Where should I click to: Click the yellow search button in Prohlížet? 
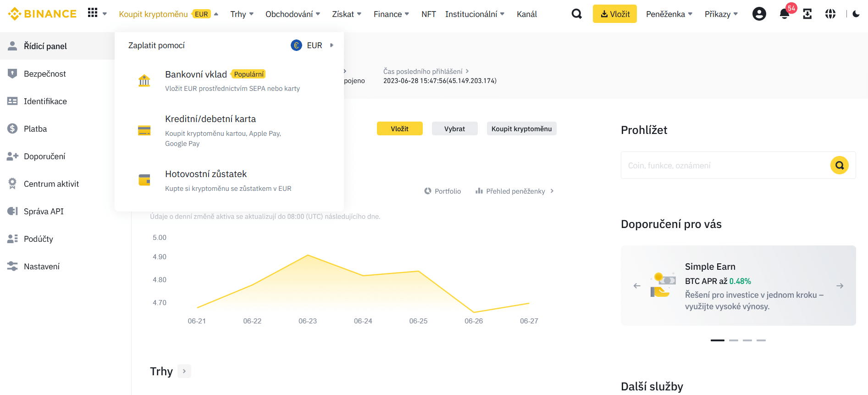[840, 165]
